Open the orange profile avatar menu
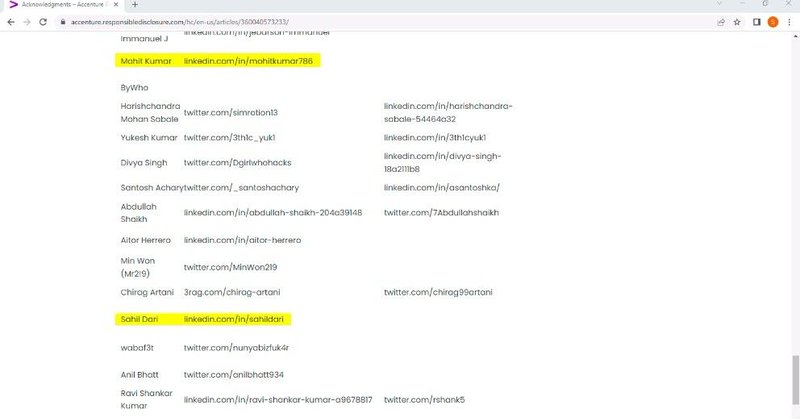The height and width of the screenshot is (419, 800). tap(773, 22)
